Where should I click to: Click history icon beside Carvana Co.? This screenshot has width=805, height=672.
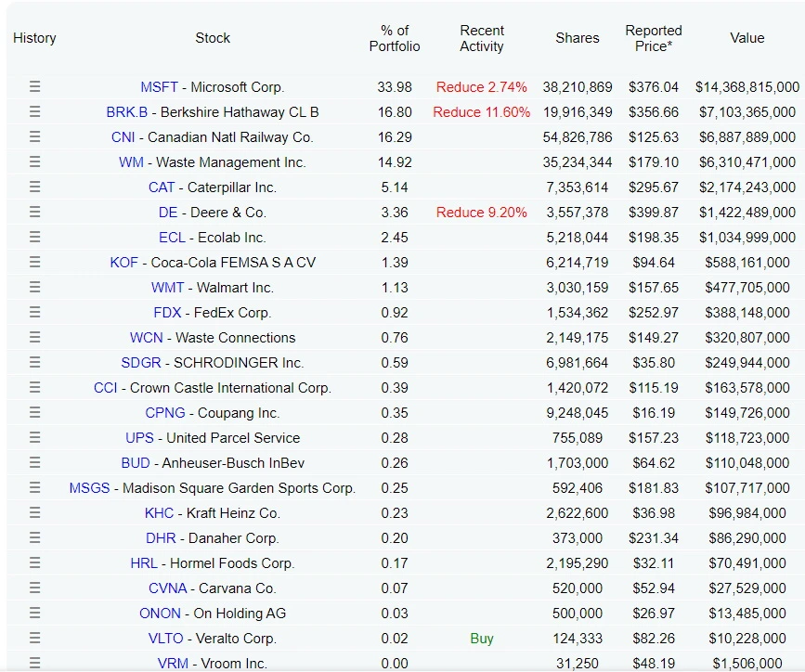[34, 588]
